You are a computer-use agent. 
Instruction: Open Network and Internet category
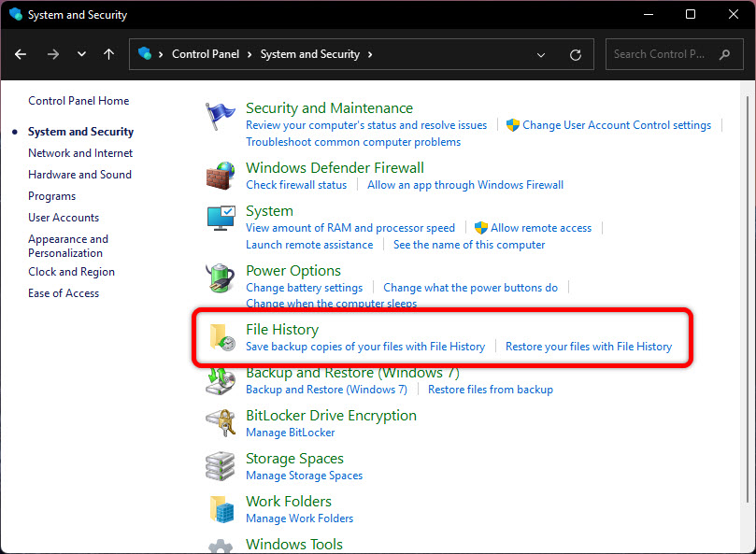80,153
